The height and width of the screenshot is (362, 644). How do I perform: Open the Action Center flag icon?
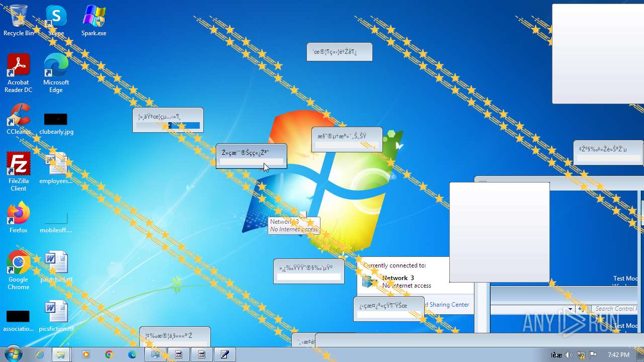click(x=593, y=355)
